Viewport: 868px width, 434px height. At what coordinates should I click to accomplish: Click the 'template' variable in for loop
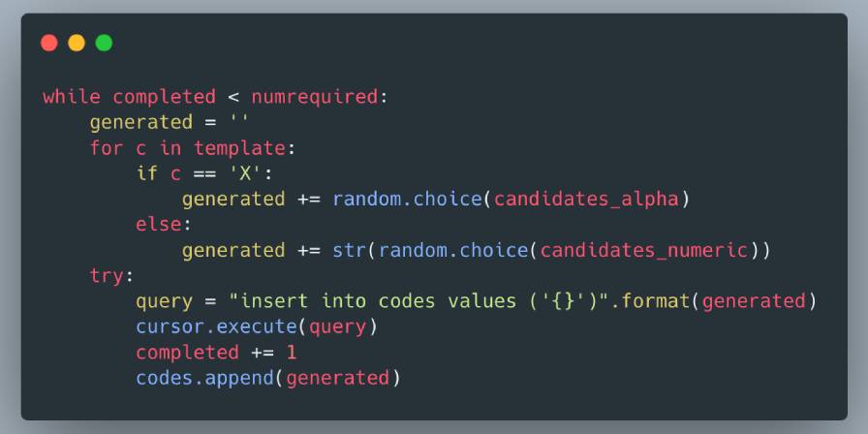[x=238, y=148]
